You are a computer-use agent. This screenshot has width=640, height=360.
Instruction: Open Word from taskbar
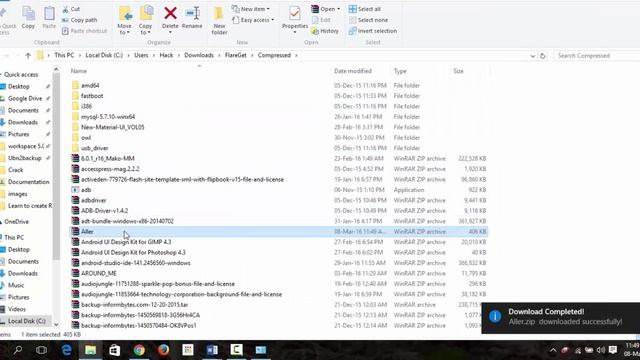(212, 350)
